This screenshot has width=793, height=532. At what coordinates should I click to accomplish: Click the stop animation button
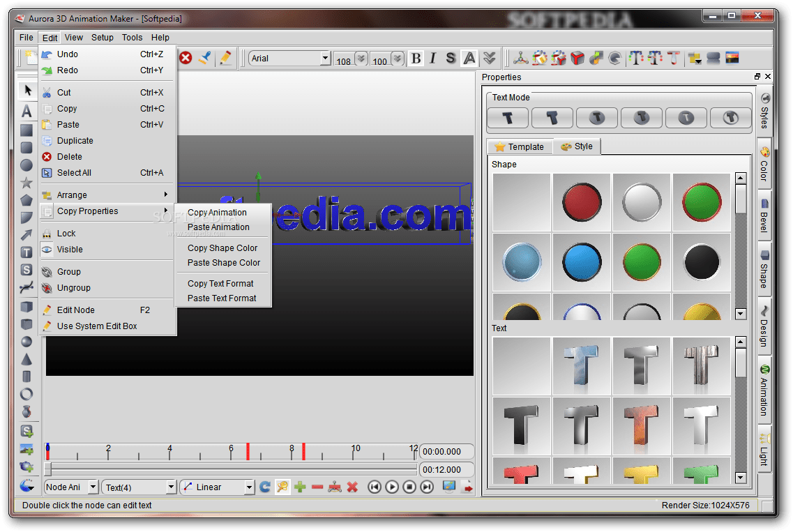coord(409,487)
